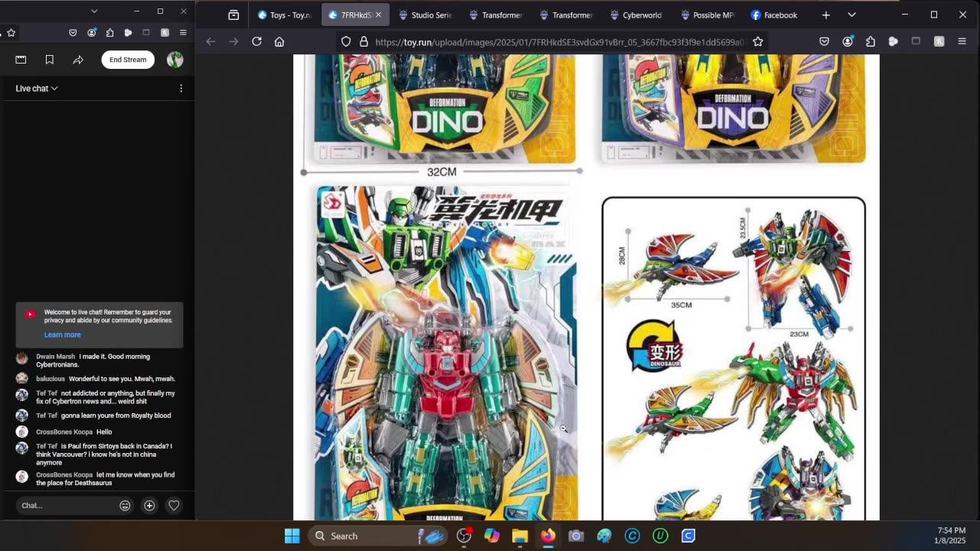Share the live stream
980x551 pixels.
click(x=78, y=60)
